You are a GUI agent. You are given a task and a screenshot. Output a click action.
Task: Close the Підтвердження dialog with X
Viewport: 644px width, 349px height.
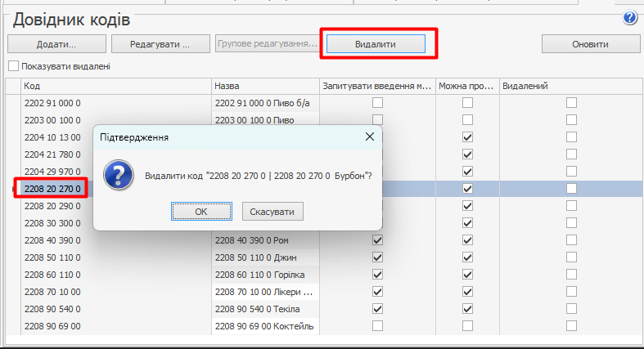coord(370,136)
